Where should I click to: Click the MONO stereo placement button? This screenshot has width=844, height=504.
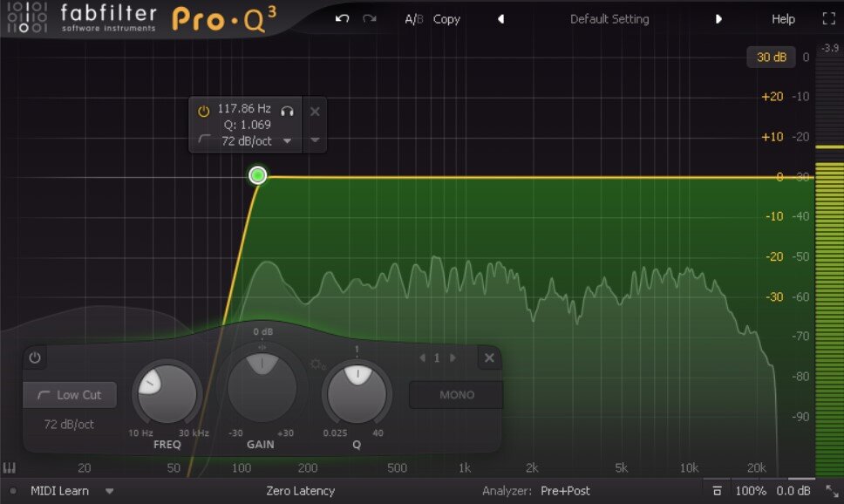(457, 395)
